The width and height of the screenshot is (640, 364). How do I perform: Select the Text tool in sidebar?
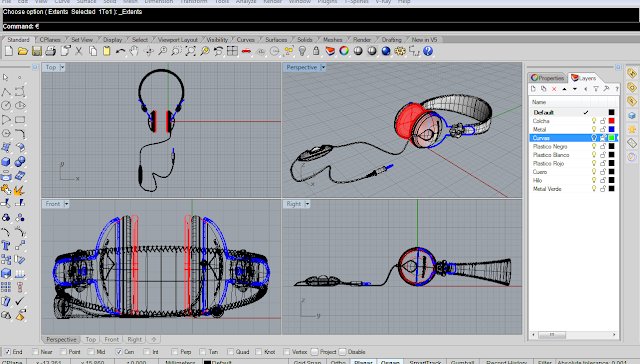point(6,245)
